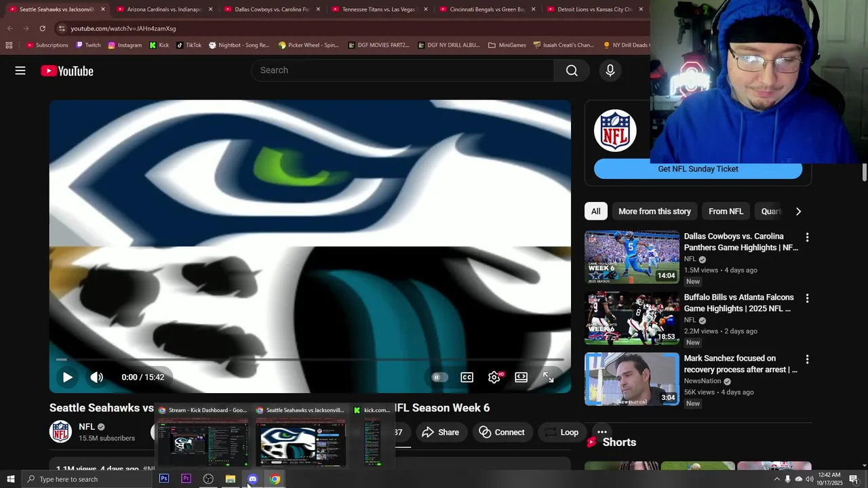The width and height of the screenshot is (868, 488).
Task: Launch Photoshop from the taskbar
Action: (x=164, y=479)
